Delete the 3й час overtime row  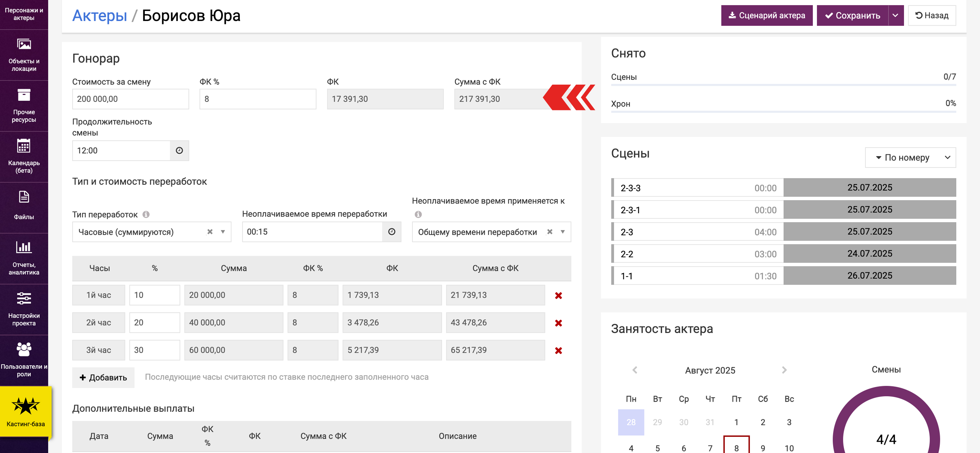[x=558, y=350]
